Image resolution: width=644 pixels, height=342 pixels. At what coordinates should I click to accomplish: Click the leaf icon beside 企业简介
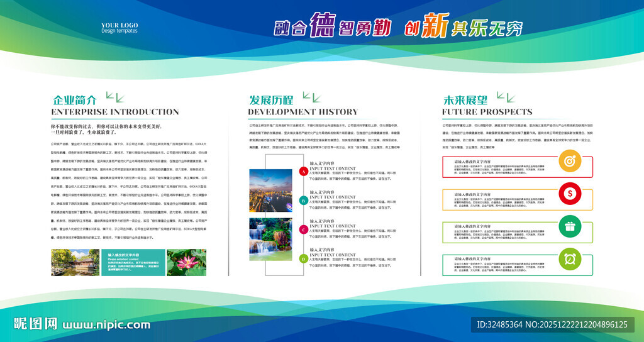[114, 96]
